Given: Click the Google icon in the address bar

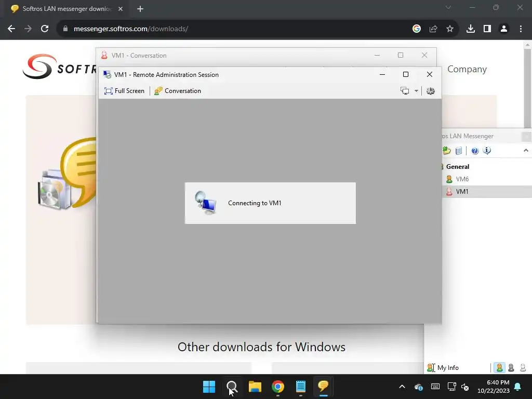Looking at the screenshot, I should click(417, 29).
